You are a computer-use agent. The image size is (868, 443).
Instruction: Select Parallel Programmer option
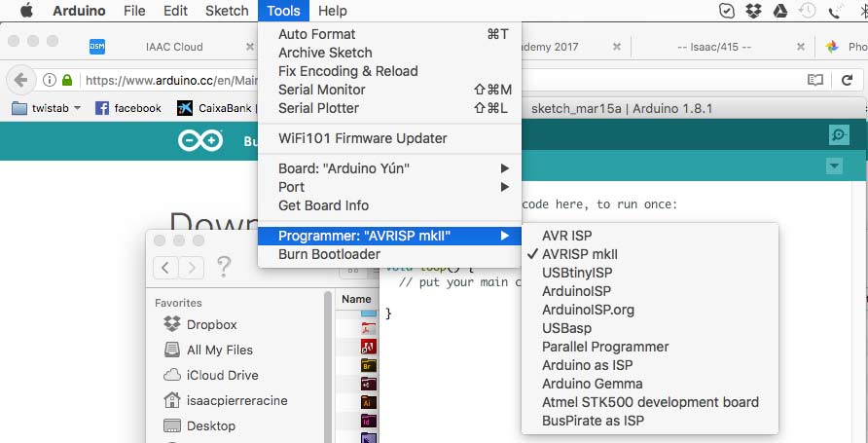tap(650, 347)
